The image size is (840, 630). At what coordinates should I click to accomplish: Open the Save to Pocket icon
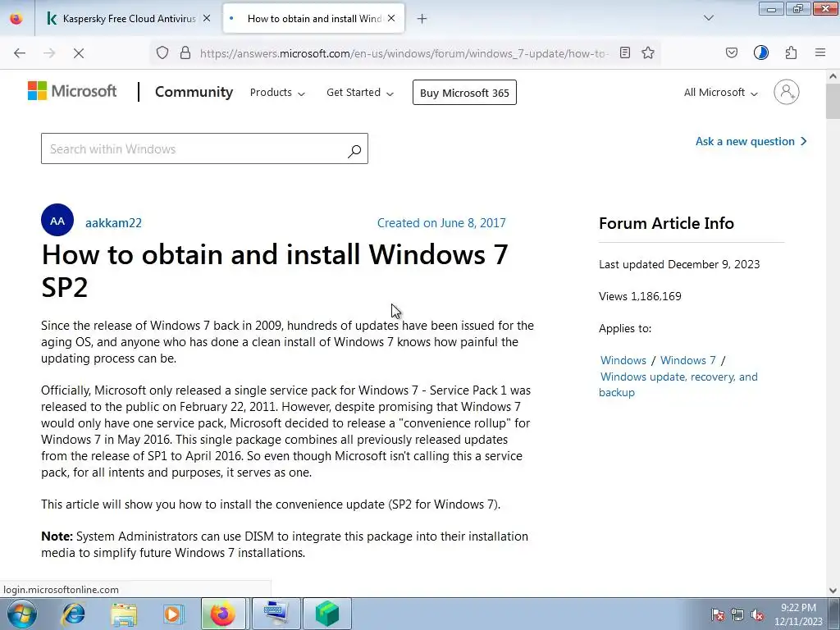pos(732,52)
